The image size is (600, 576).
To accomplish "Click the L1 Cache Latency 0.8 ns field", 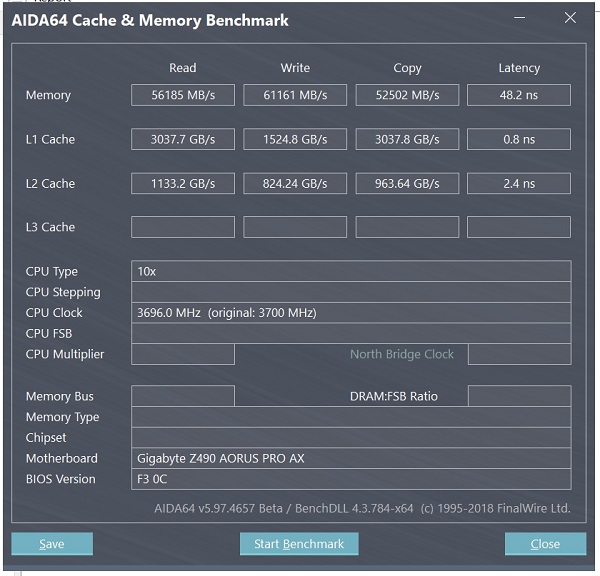I will 519,139.
